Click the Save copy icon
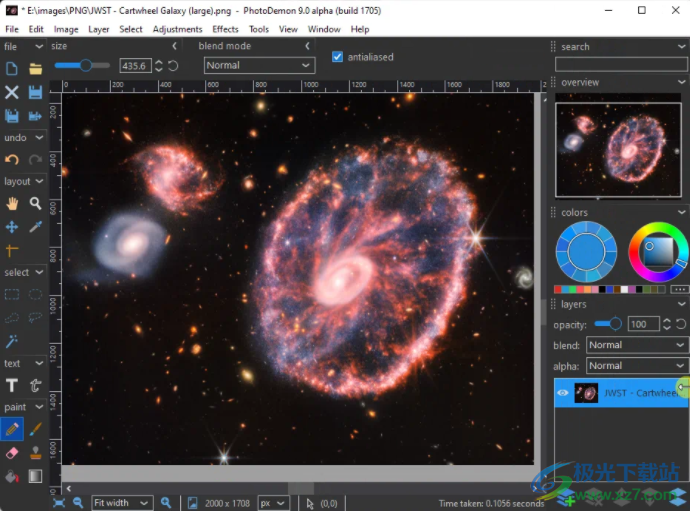Viewport: 690px width, 511px height. click(12, 116)
